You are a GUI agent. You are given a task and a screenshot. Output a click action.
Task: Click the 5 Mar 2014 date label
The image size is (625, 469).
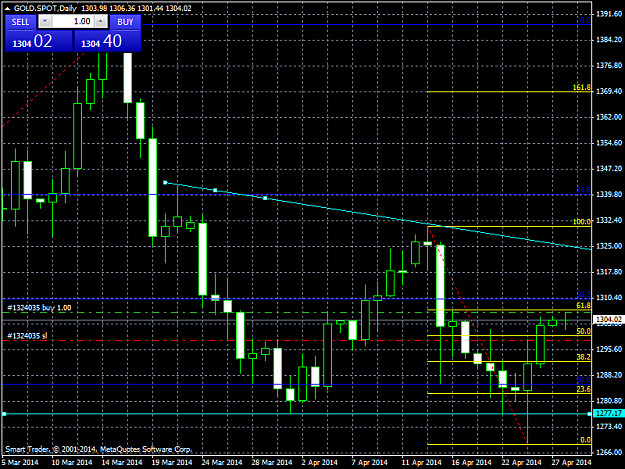click(20, 462)
